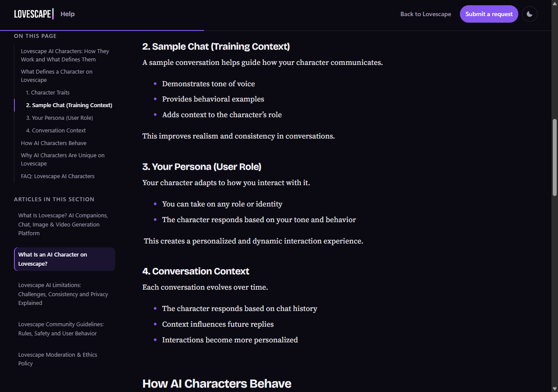
Task: Jump to What Defines a Character on Lovescape
Action: (x=57, y=76)
